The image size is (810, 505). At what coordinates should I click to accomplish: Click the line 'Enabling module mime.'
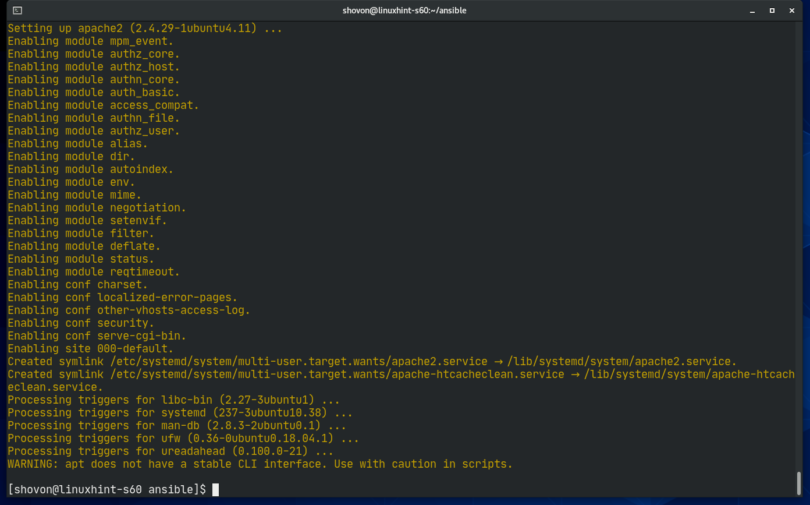coord(74,195)
